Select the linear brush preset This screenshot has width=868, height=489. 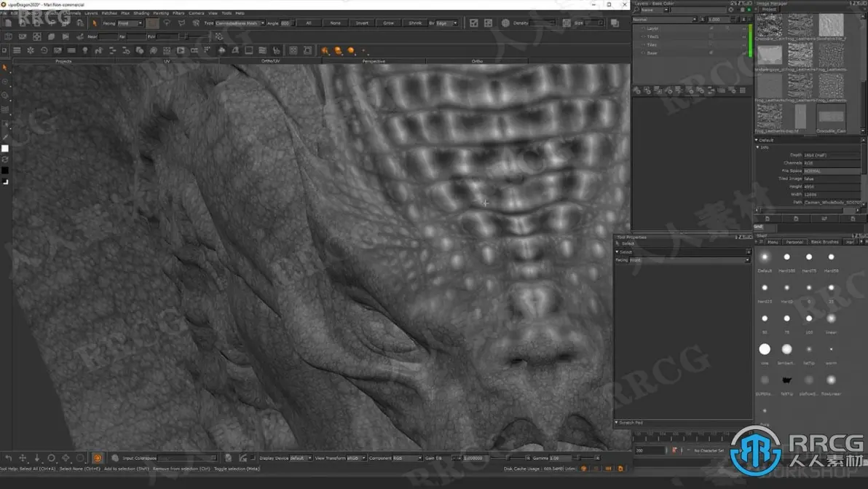point(831,318)
